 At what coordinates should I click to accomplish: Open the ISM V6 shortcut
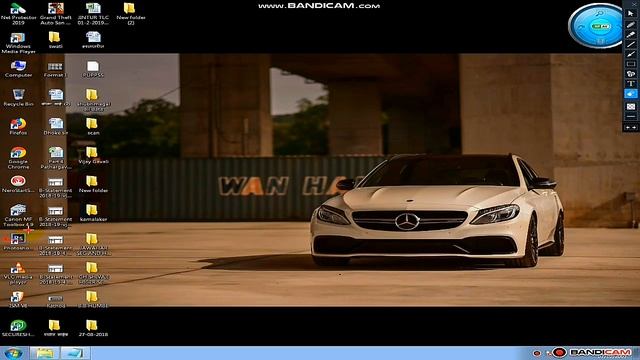pyautogui.click(x=18, y=299)
